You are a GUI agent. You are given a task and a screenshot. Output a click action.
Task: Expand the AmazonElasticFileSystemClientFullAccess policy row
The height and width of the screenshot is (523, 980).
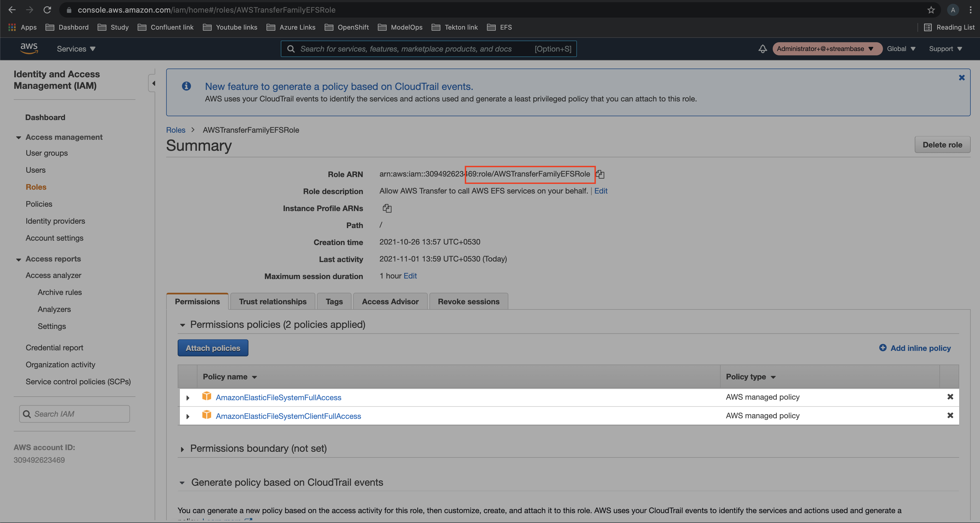coord(188,416)
